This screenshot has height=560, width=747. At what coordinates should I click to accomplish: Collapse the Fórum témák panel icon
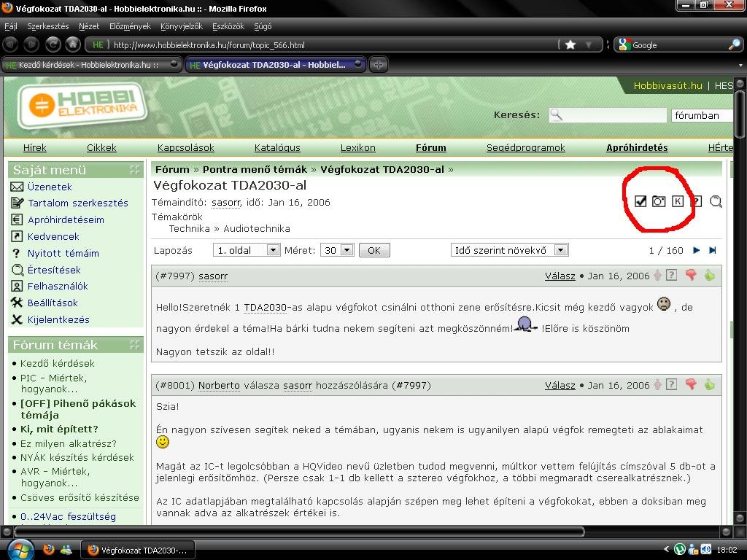135,345
